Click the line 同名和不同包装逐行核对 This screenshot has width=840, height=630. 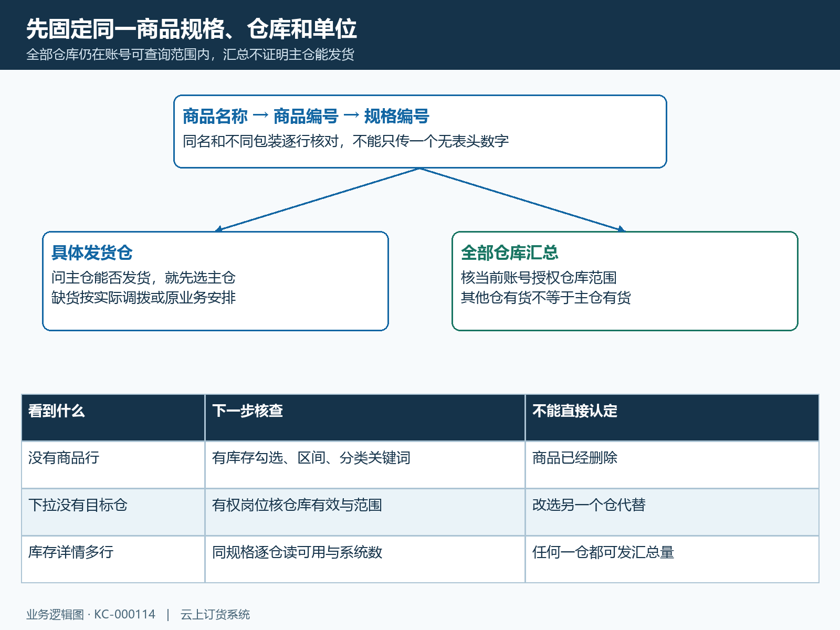click(x=261, y=141)
